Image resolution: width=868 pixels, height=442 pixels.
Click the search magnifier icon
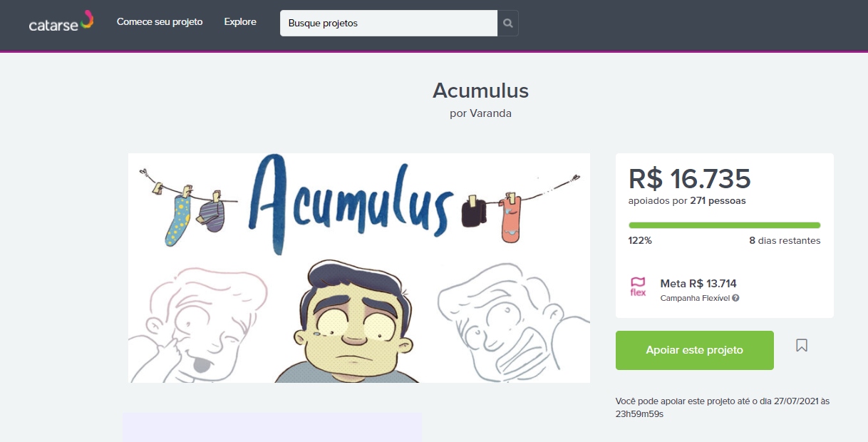pos(507,23)
